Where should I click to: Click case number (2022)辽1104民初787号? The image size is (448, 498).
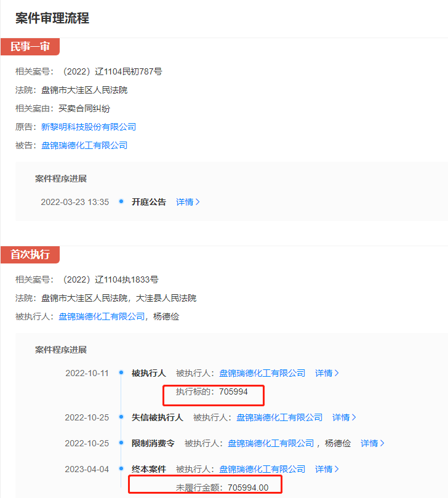point(111,71)
